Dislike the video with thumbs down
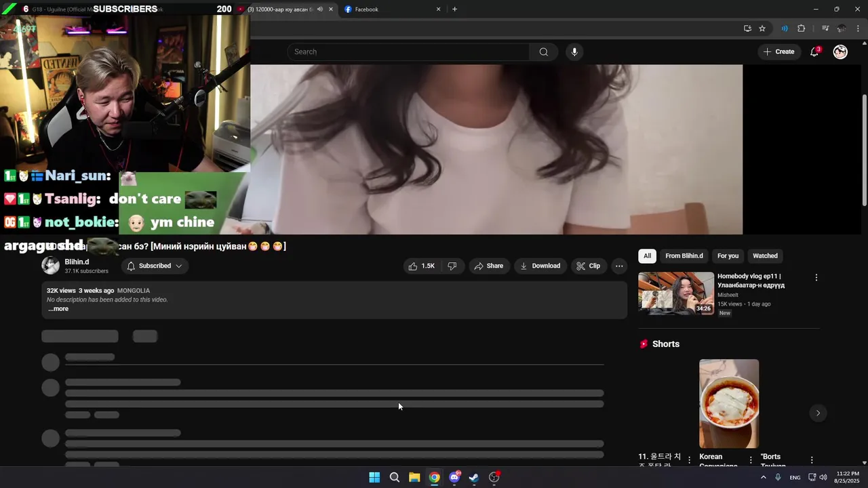This screenshot has height=488, width=868. click(x=452, y=266)
